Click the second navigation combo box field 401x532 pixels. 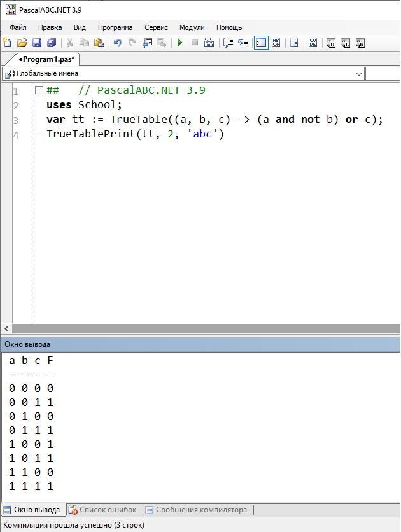pyautogui.click(x=383, y=74)
